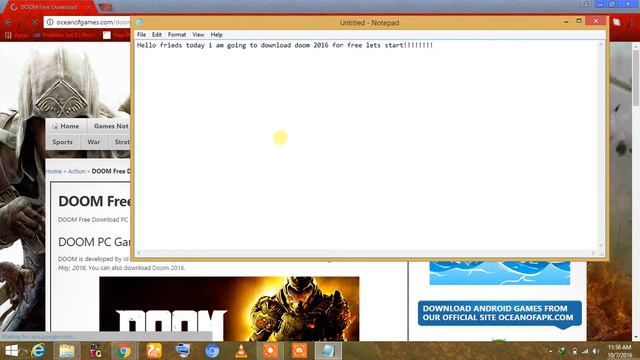Viewport: 640px width, 360px height.
Task: Open the War category on the website
Action: coord(93,142)
